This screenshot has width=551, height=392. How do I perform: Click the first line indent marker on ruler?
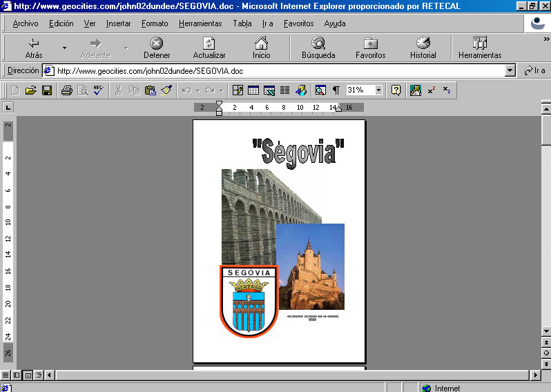[219, 104]
